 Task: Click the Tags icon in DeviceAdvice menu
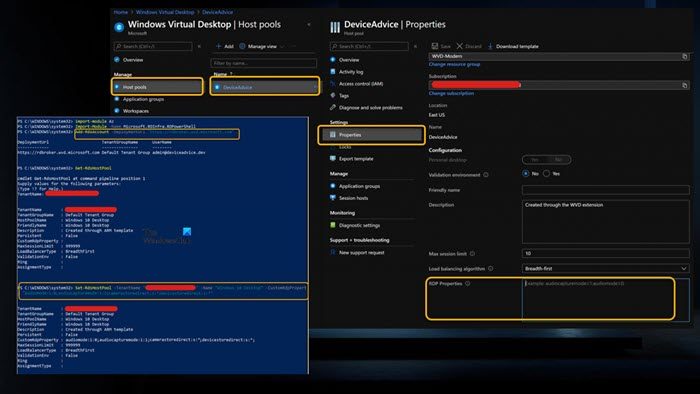333,95
